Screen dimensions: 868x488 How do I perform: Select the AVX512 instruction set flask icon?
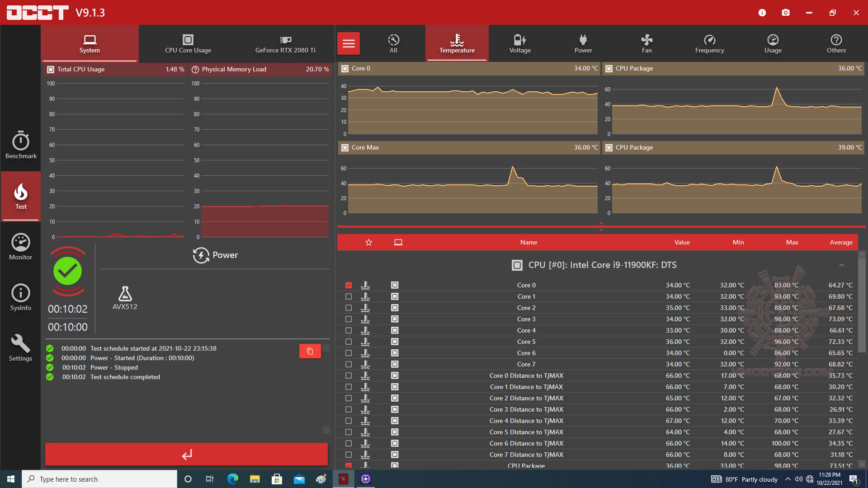tap(125, 294)
